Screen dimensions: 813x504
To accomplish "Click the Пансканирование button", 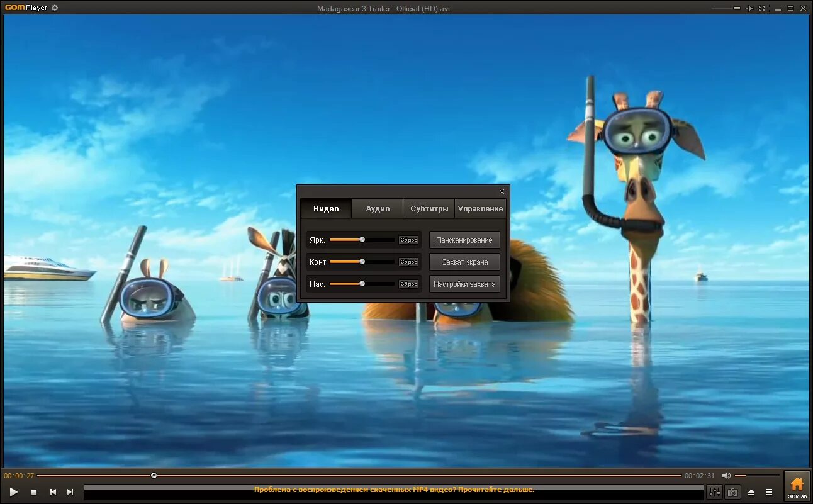I will pos(464,240).
